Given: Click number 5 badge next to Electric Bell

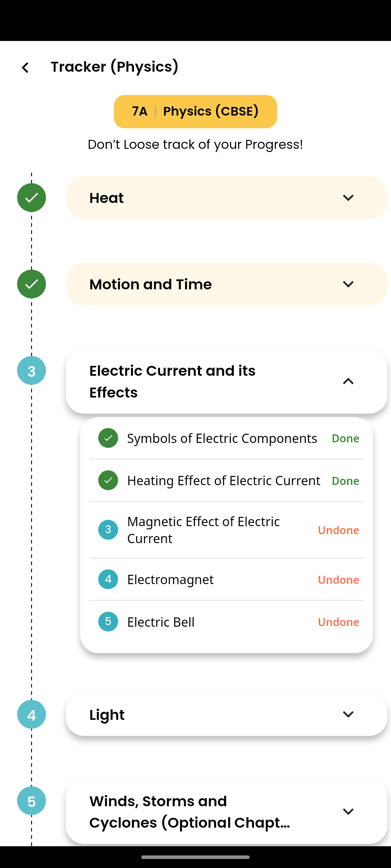Looking at the screenshot, I should click(x=108, y=622).
